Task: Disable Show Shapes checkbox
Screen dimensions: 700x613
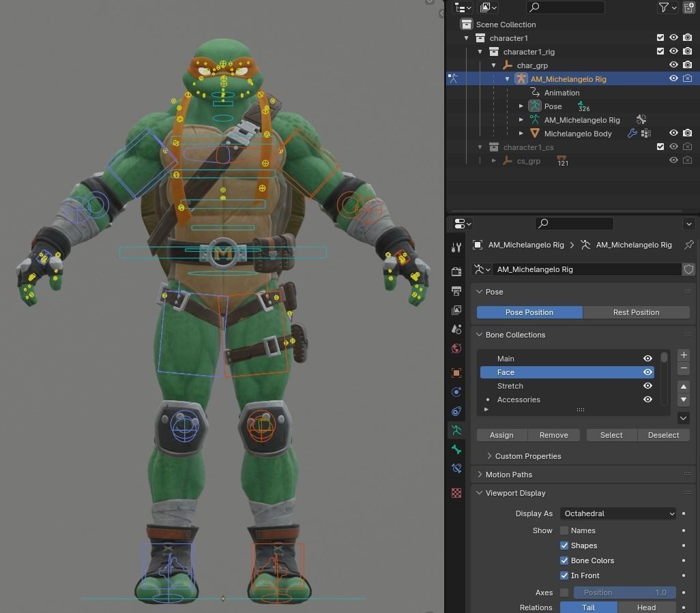Action: pos(564,545)
